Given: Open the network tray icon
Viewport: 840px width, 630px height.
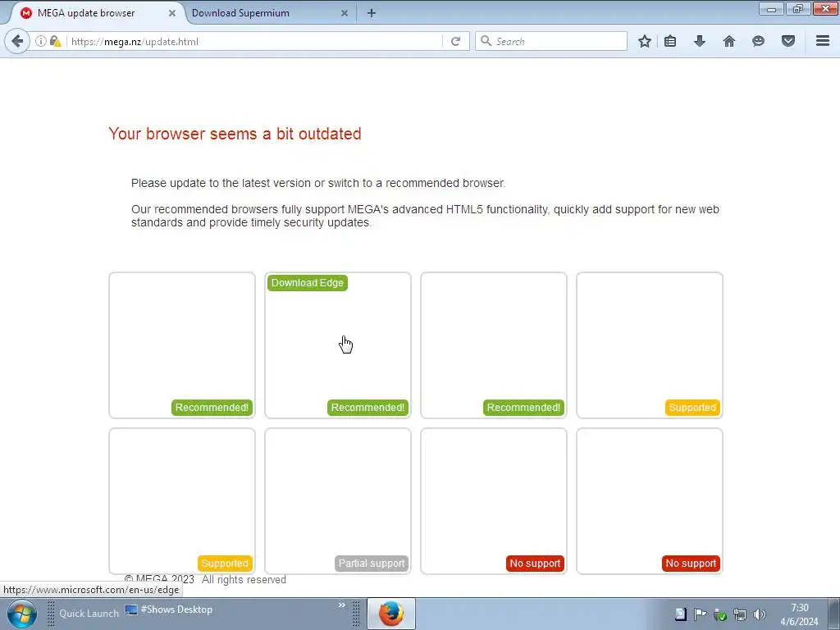Looking at the screenshot, I should (740, 614).
